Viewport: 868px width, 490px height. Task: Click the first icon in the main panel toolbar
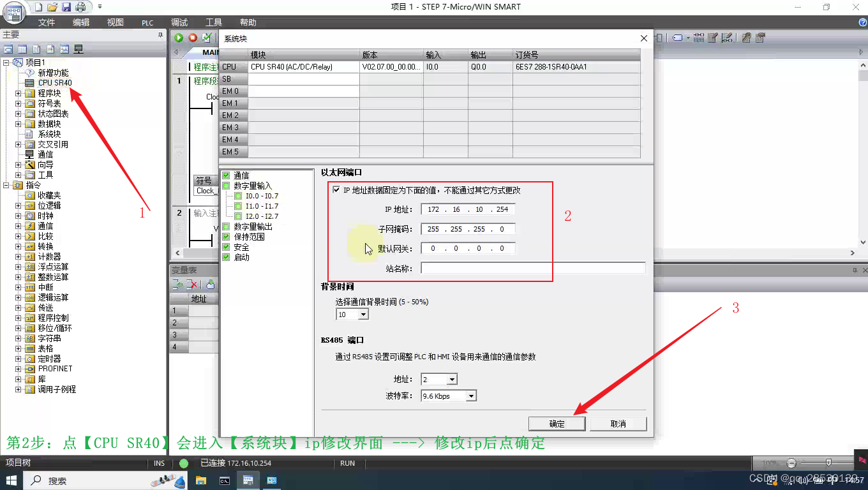tap(8, 49)
